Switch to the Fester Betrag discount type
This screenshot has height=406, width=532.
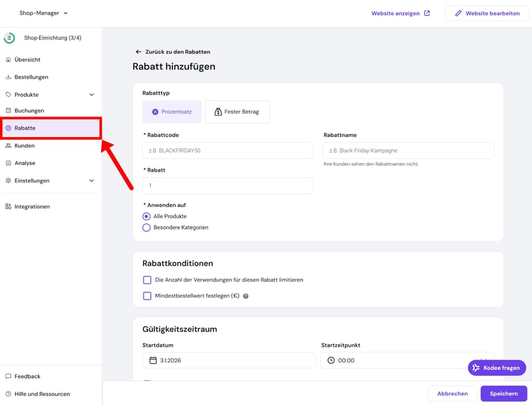tap(237, 112)
